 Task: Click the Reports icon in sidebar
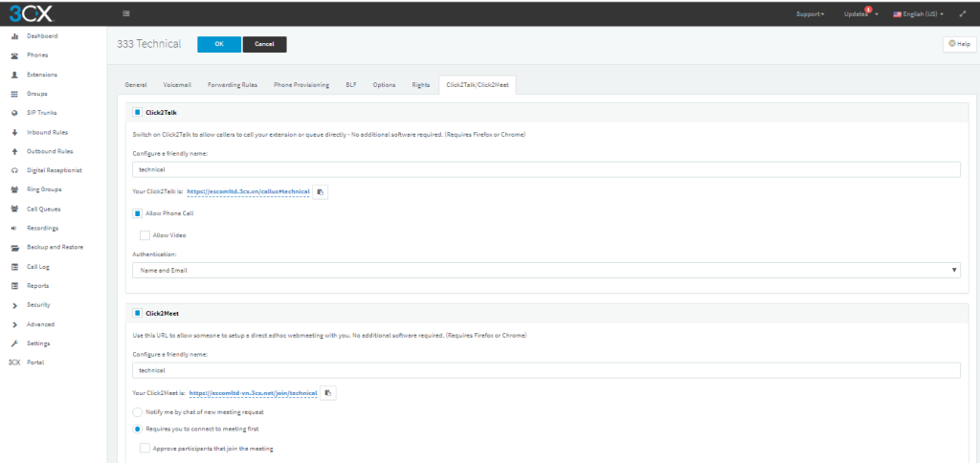[14, 286]
